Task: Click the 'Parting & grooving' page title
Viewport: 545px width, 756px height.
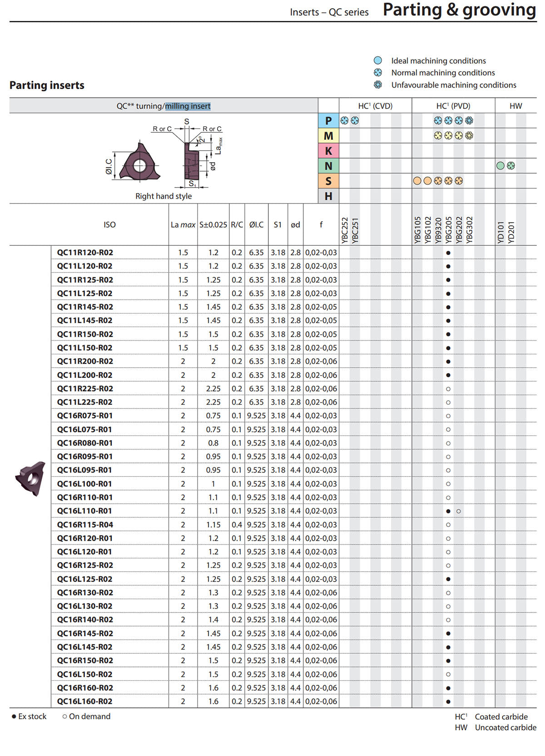Action: 459,10
